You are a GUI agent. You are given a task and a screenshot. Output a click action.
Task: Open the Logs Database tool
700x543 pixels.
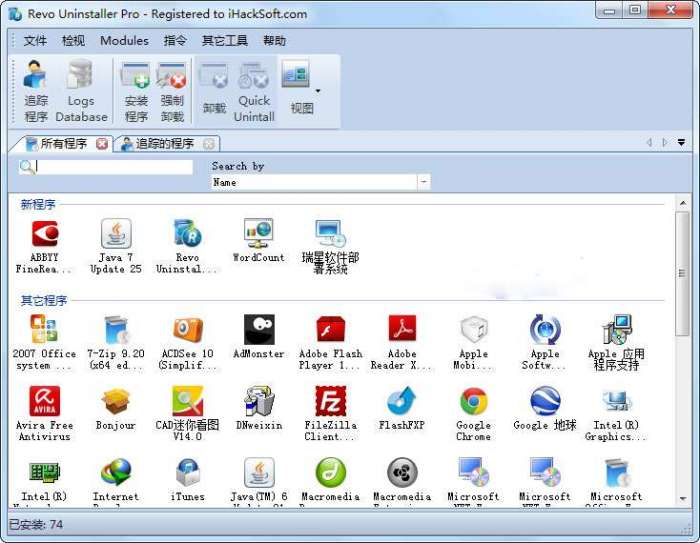point(81,91)
